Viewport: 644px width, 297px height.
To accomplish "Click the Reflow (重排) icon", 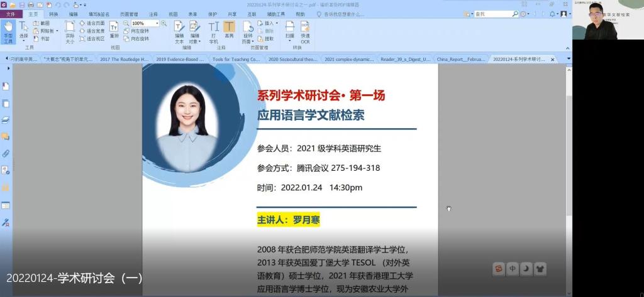I will click(x=114, y=30).
